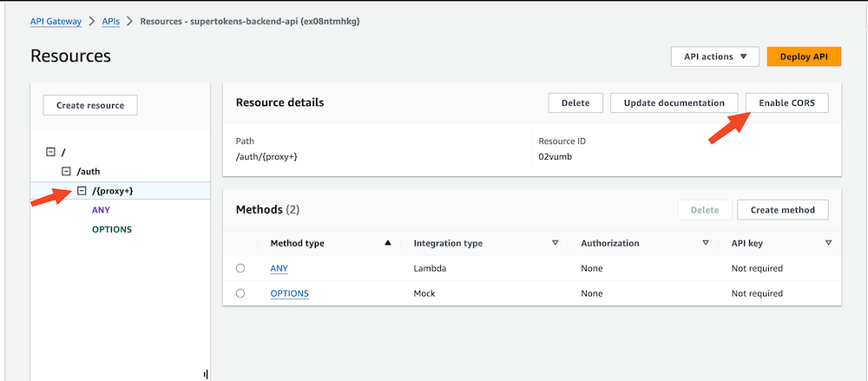Image resolution: width=868 pixels, height=381 pixels.
Task: Click the Enable CORS button
Action: point(786,102)
